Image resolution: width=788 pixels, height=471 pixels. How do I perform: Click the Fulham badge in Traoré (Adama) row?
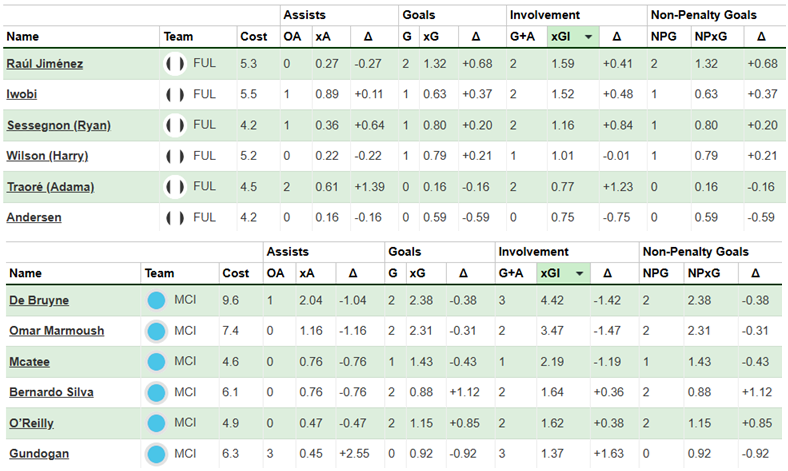click(x=175, y=186)
